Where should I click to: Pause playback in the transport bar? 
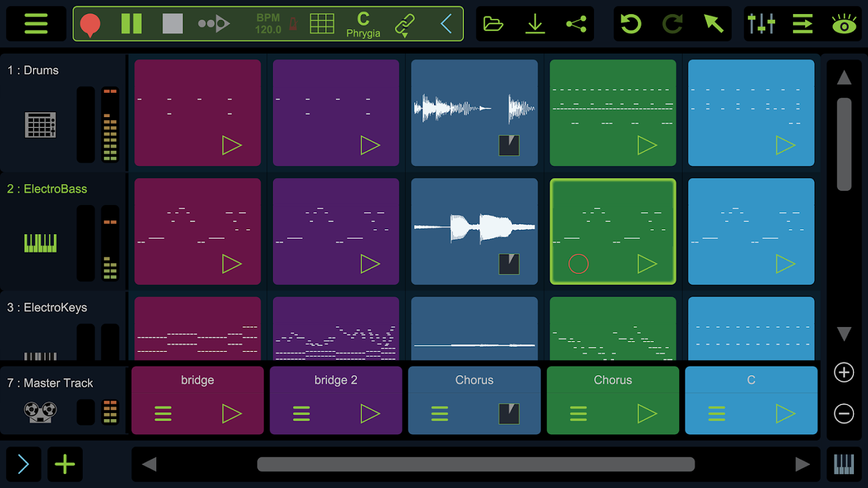(131, 24)
